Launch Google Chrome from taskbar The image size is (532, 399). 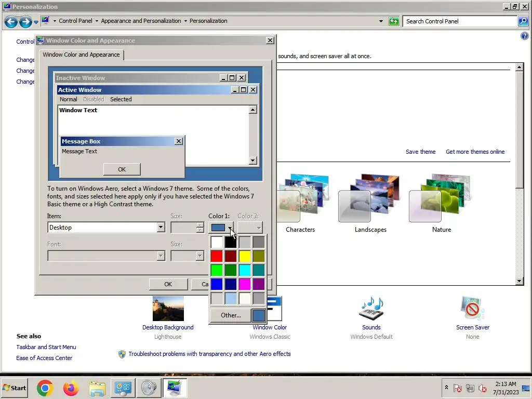45,388
